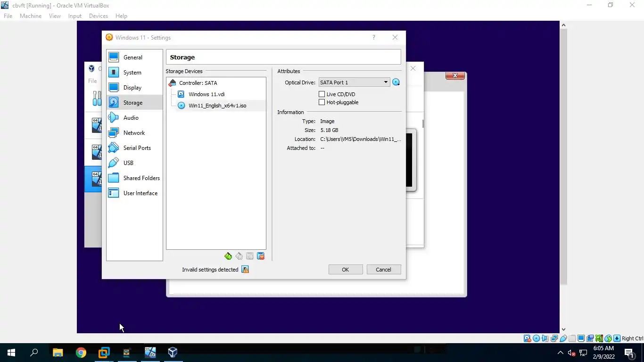Open the File menu in the VM window
This screenshot has height=362, width=644.
[8, 16]
